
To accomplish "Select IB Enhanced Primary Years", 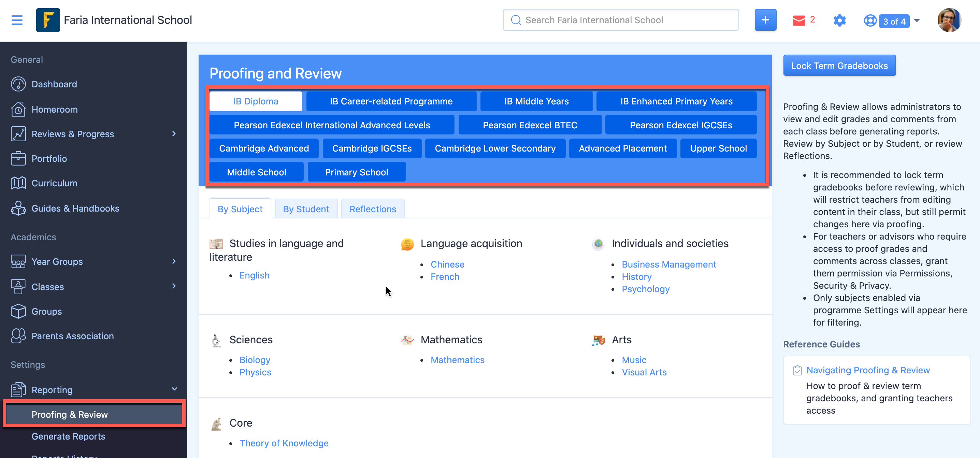I will 676,101.
